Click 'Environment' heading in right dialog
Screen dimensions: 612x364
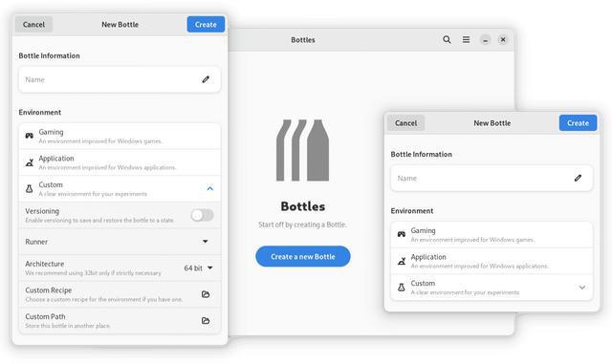point(412,211)
